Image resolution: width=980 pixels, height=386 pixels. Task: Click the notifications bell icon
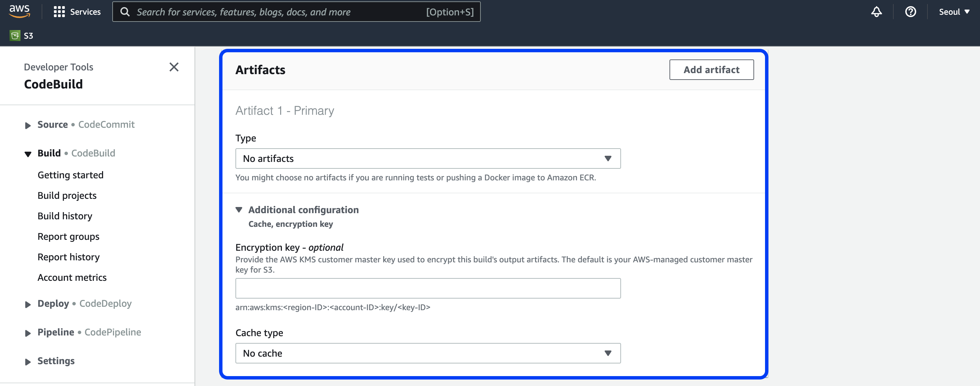(x=876, y=12)
